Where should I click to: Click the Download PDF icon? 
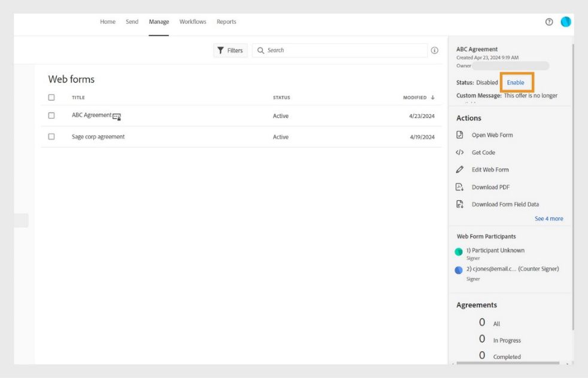(x=460, y=187)
